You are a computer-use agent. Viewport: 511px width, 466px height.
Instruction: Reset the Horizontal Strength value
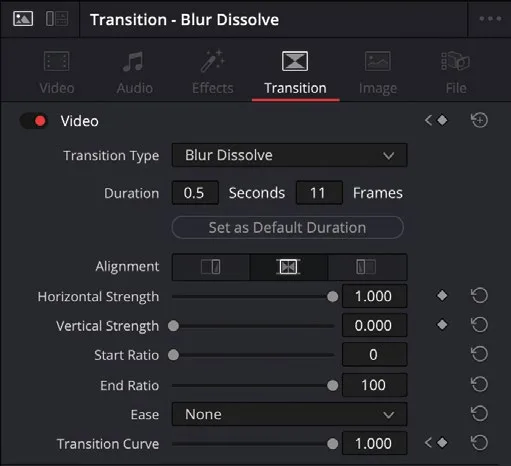(x=479, y=296)
